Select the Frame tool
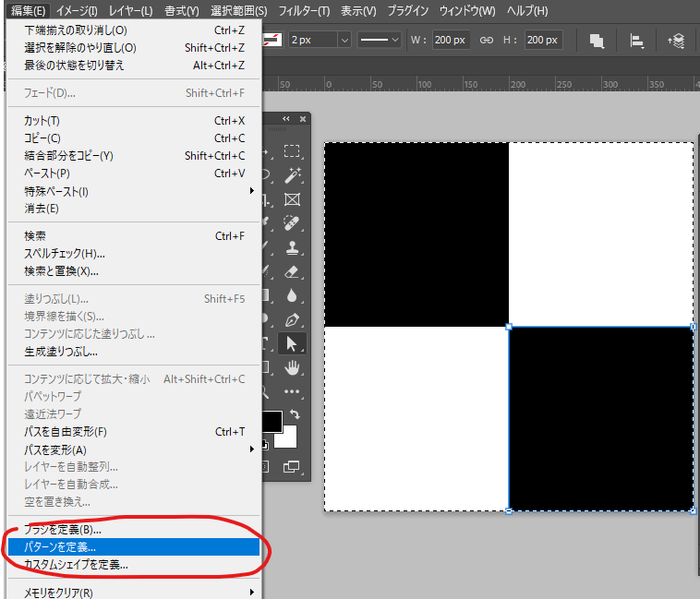Screen dimensions: 700x599 [x=293, y=199]
